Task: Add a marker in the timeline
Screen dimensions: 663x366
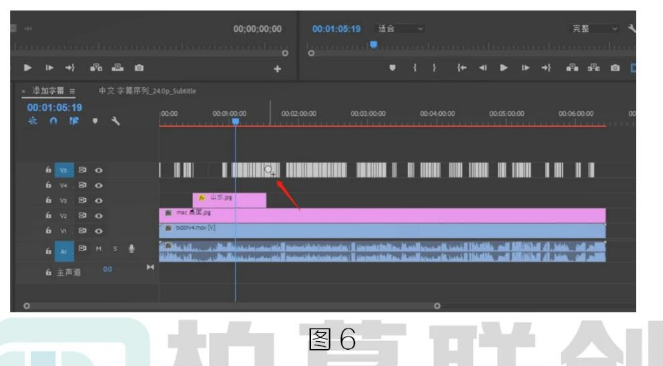Action: coord(95,121)
